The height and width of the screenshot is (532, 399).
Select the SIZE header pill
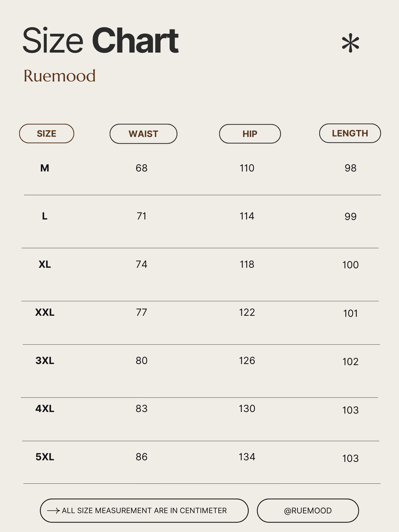click(47, 133)
